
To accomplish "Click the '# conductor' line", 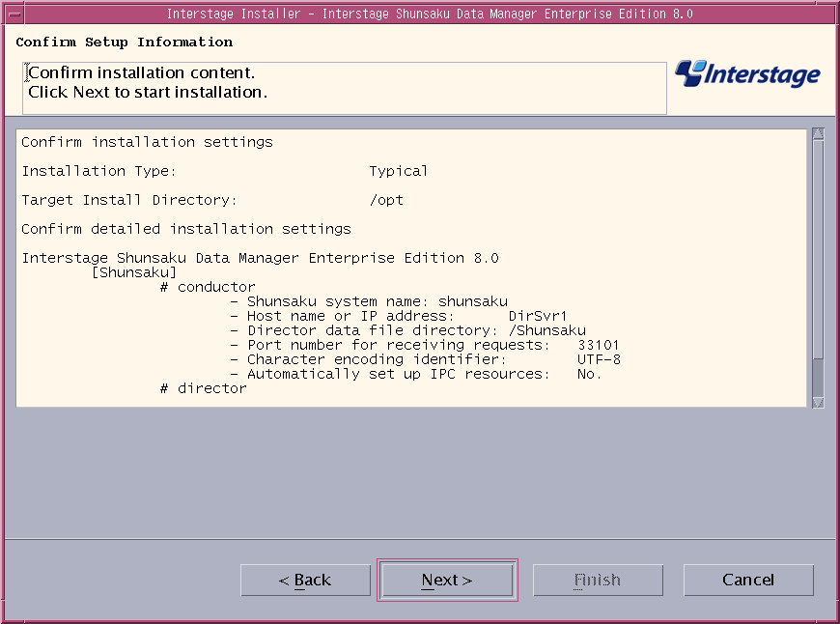I will [x=208, y=287].
